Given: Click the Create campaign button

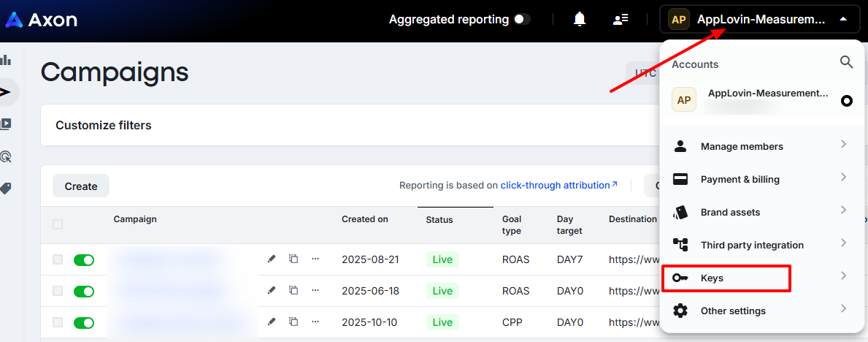Looking at the screenshot, I should point(81,186).
